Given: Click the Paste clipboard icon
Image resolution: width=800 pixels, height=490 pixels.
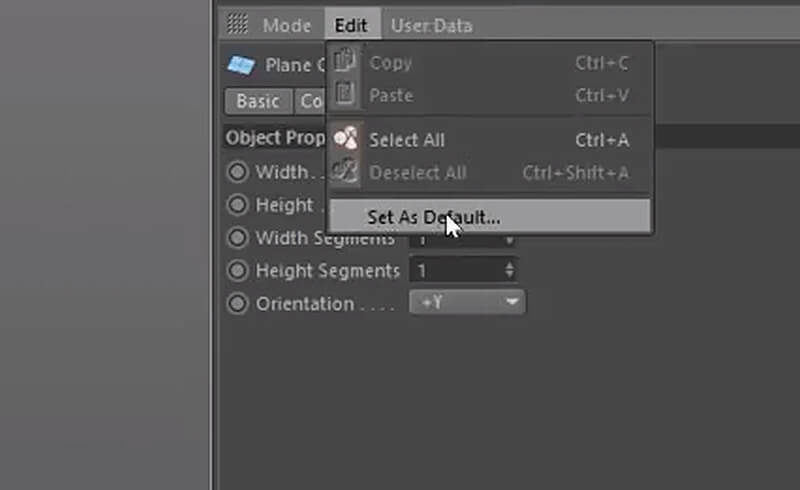Looking at the screenshot, I should click(x=345, y=93).
